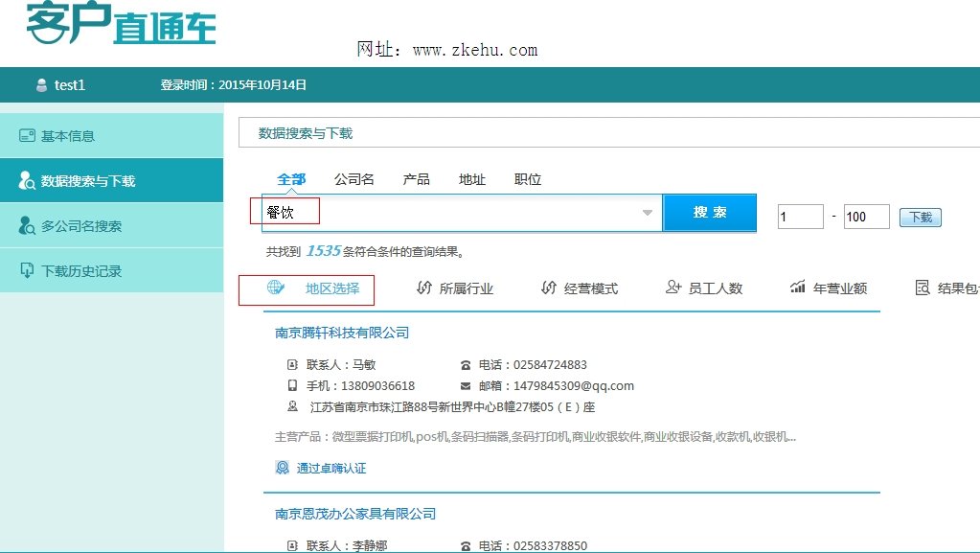Click the email icon beside the QQ address
980x553 pixels.
466,387
